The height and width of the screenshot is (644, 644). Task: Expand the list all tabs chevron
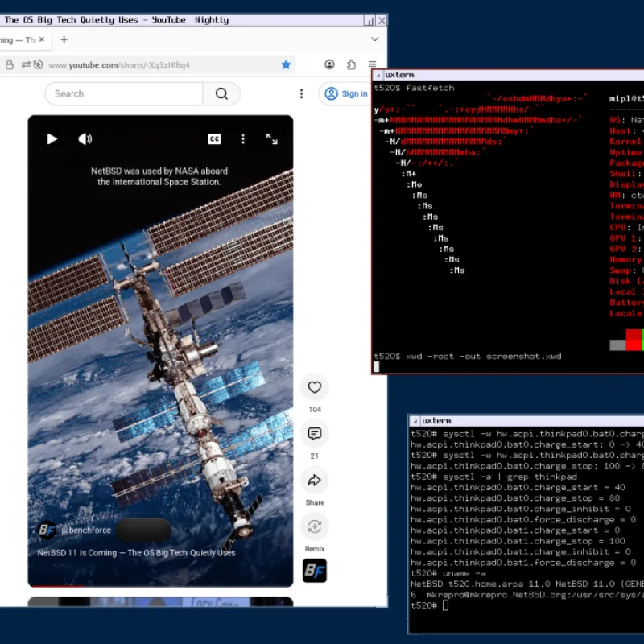(374, 39)
